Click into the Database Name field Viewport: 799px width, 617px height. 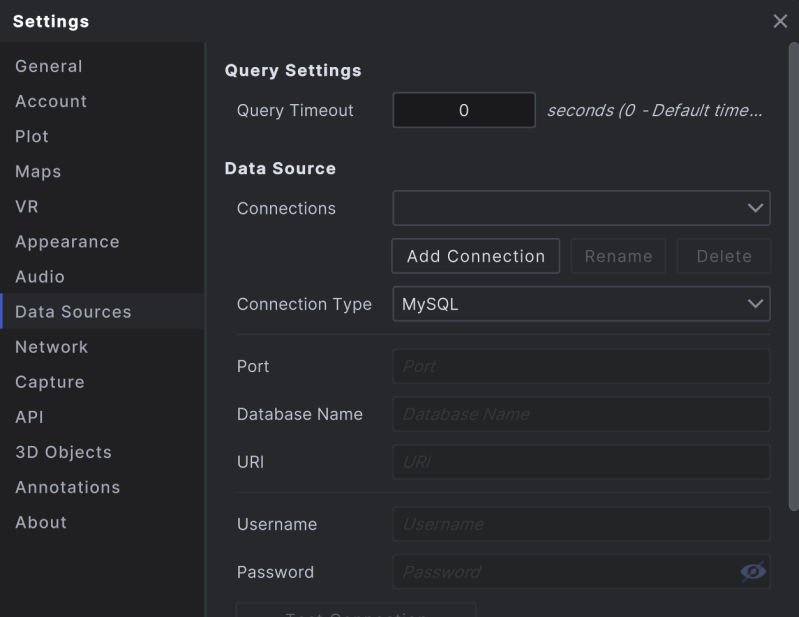(x=581, y=414)
